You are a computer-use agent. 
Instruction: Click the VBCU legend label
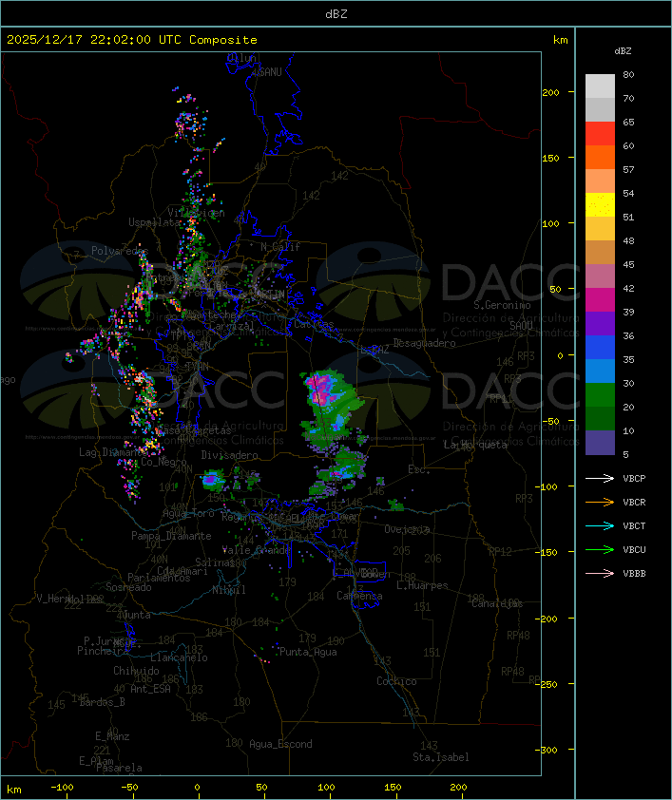[634, 550]
